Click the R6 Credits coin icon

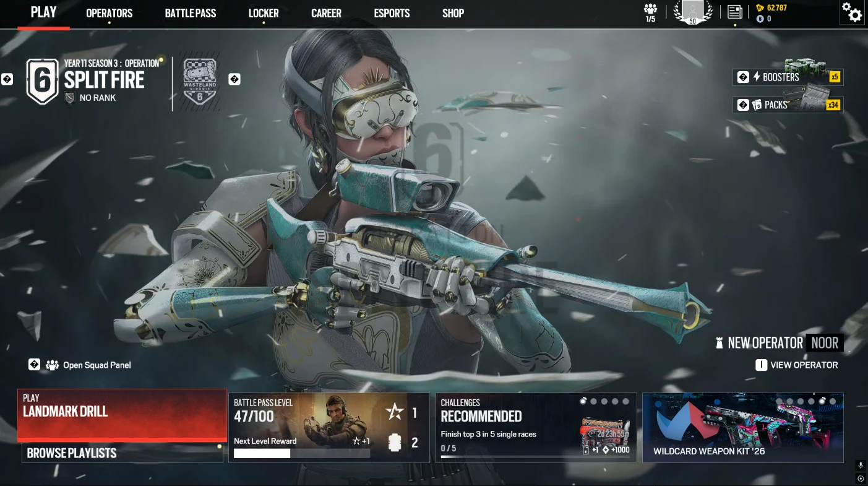point(760,19)
